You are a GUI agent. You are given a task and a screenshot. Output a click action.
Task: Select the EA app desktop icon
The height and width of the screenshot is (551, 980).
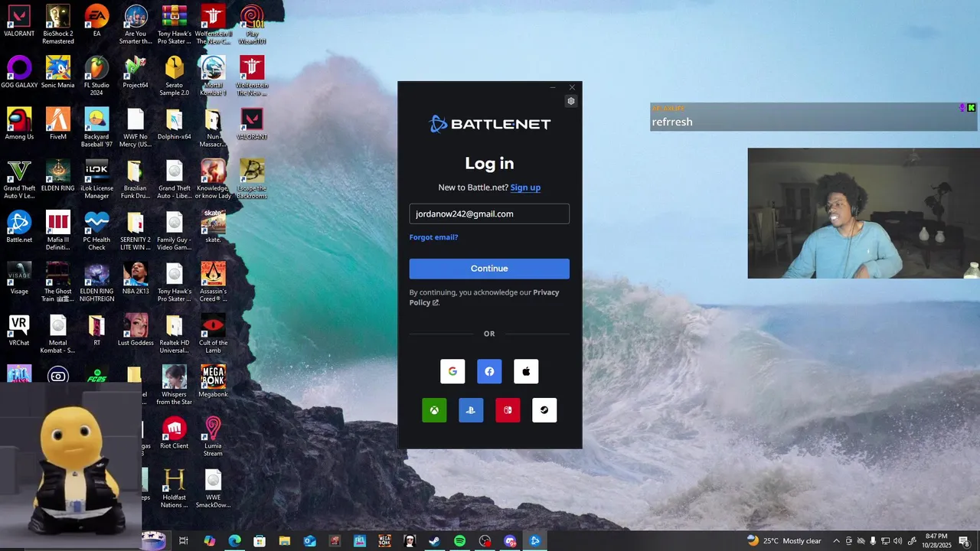(x=96, y=21)
